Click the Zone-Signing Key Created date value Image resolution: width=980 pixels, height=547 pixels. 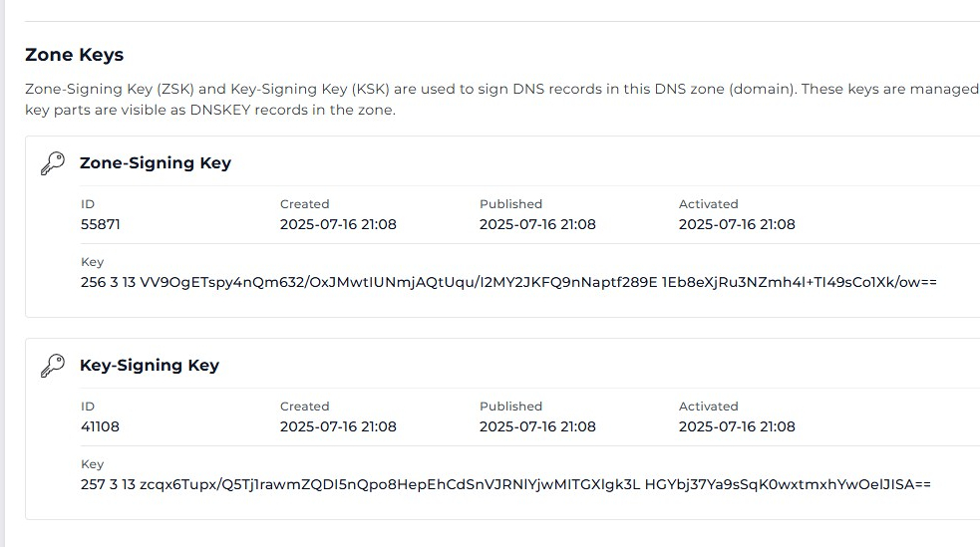338,224
